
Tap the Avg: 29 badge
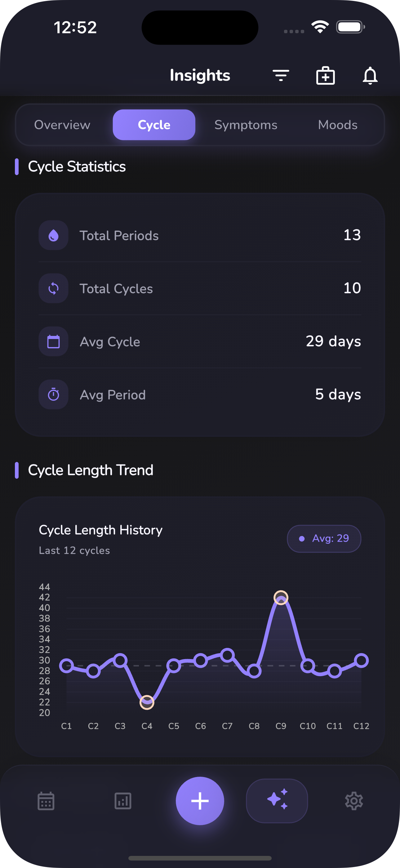324,538
